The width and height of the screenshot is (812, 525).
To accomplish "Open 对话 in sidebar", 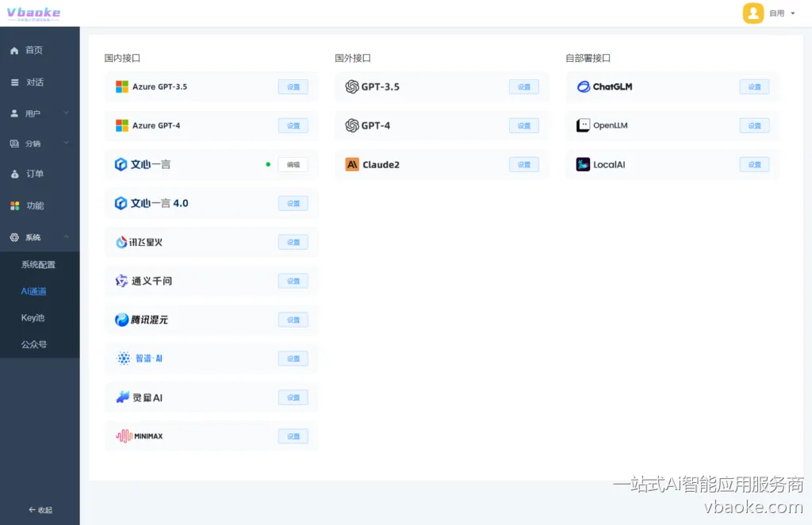I will (35, 82).
